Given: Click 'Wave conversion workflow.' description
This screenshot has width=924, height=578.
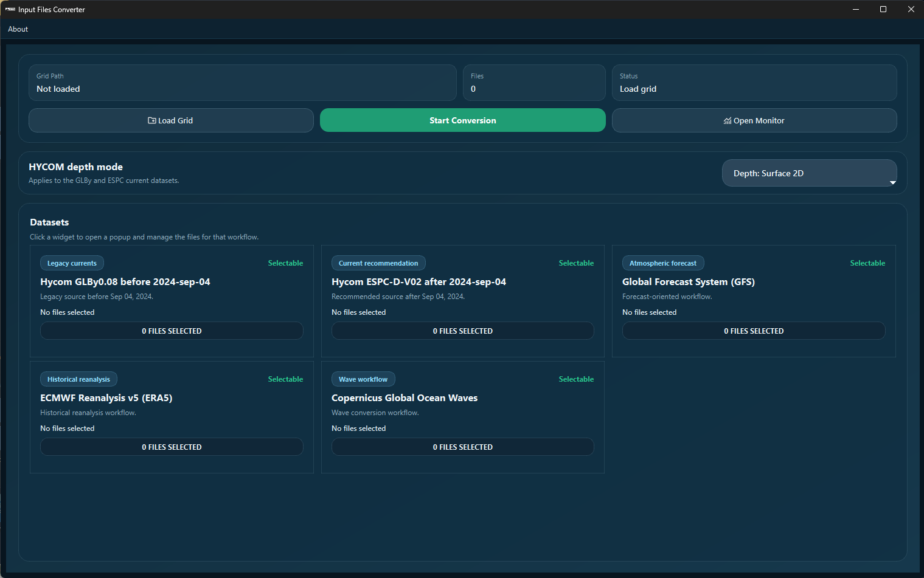Looking at the screenshot, I should coord(375,413).
